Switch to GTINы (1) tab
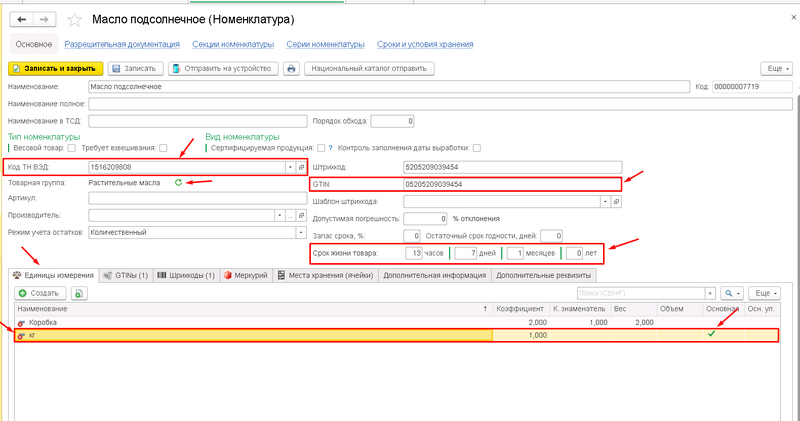The height and width of the screenshot is (421, 800). [x=126, y=275]
